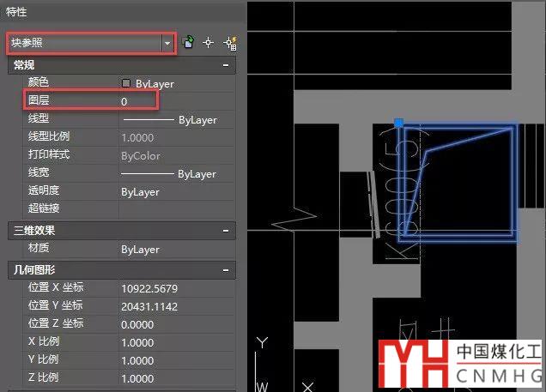This screenshot has height=392, width=546.
Task: Open the 块参照 object type dropdown
Action: click(167, 42)
